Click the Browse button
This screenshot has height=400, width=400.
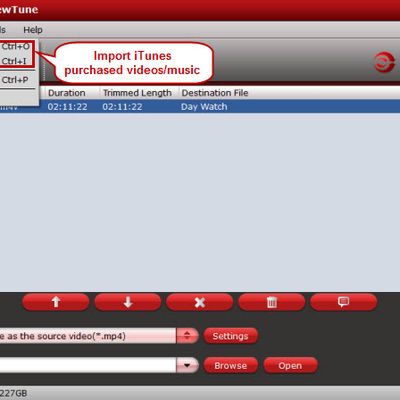[231, 365]
